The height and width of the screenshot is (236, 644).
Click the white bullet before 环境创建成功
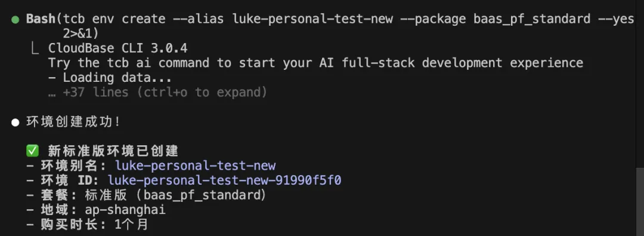pos(15,122)
